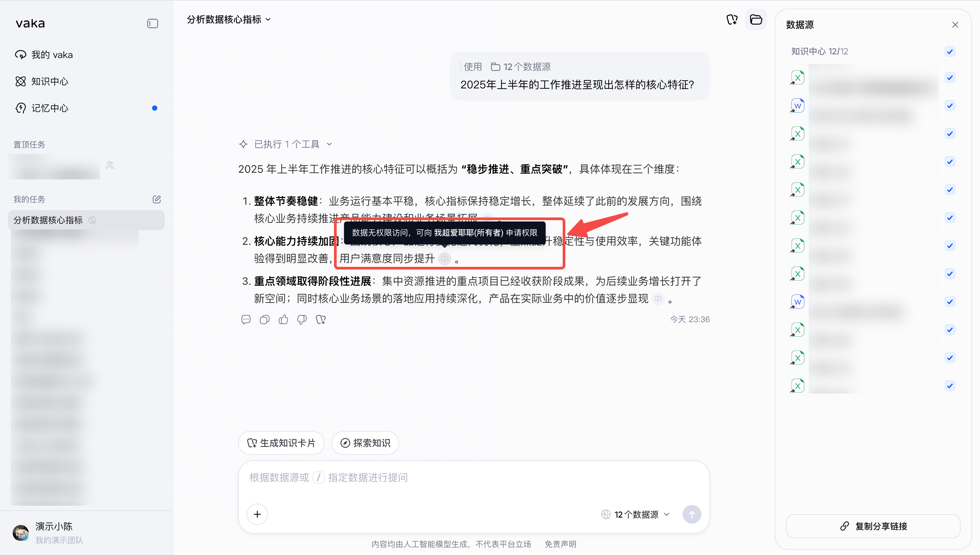Select task 分析数据核心指标 in sidebar
Image resolution: width=980 pixels, height=555 pixels.
86,220
